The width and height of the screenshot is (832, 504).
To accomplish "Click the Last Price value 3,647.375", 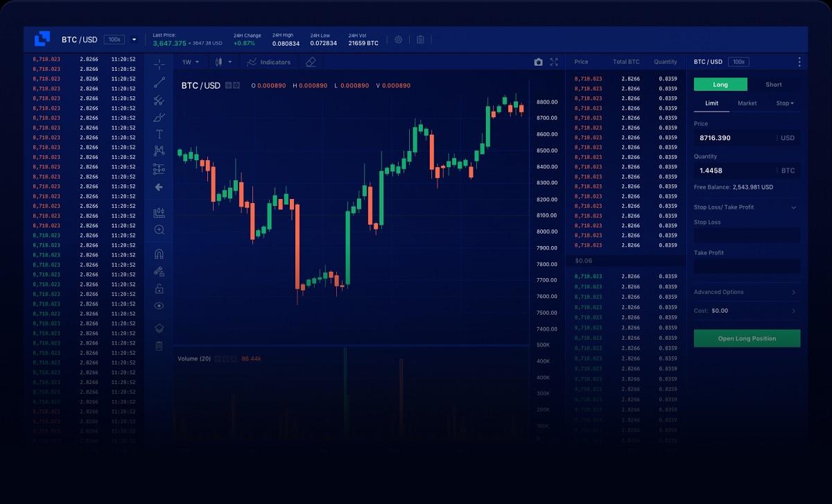I will click(169, 43).
